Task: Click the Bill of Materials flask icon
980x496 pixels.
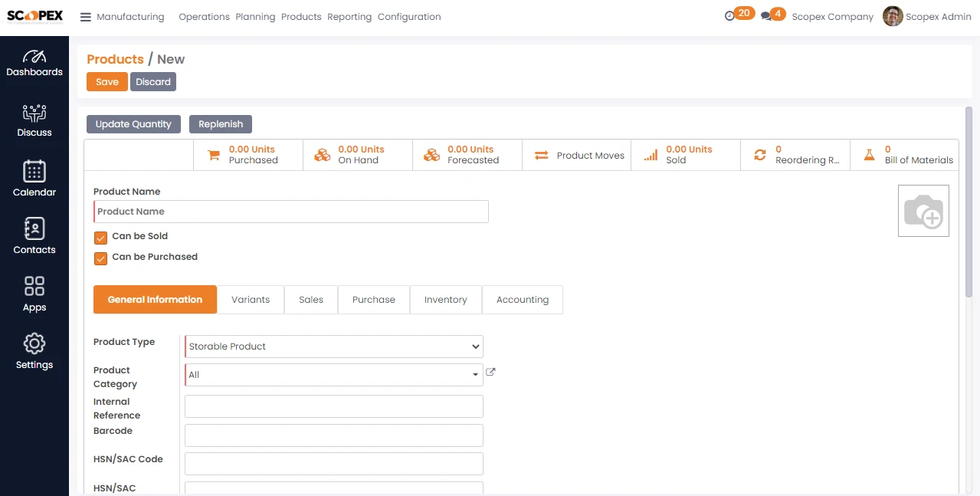Action: [869, 155]
